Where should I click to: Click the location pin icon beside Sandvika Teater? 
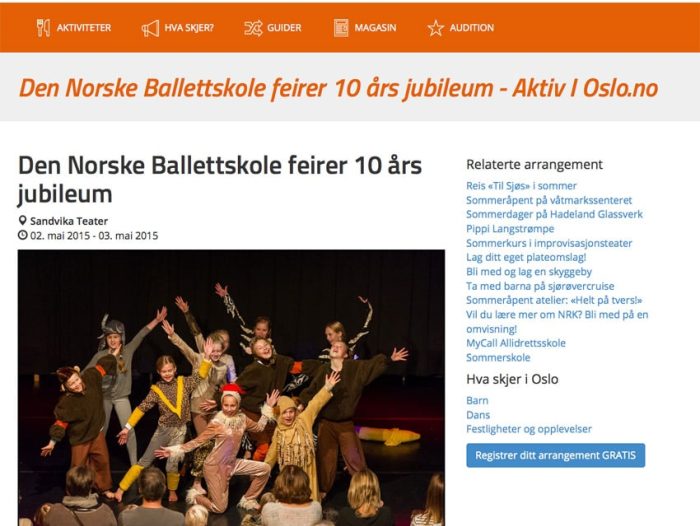click(x=22, y=221)
